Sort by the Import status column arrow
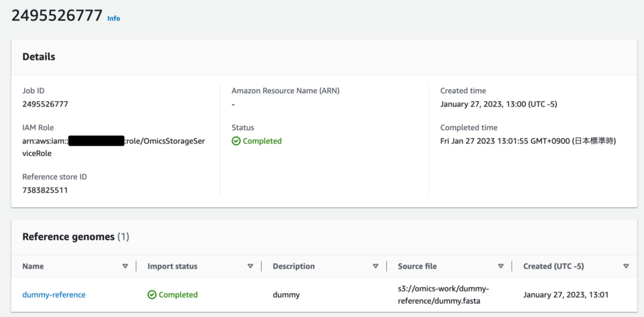This screenshot has height=317, width=644. (250, 266)
